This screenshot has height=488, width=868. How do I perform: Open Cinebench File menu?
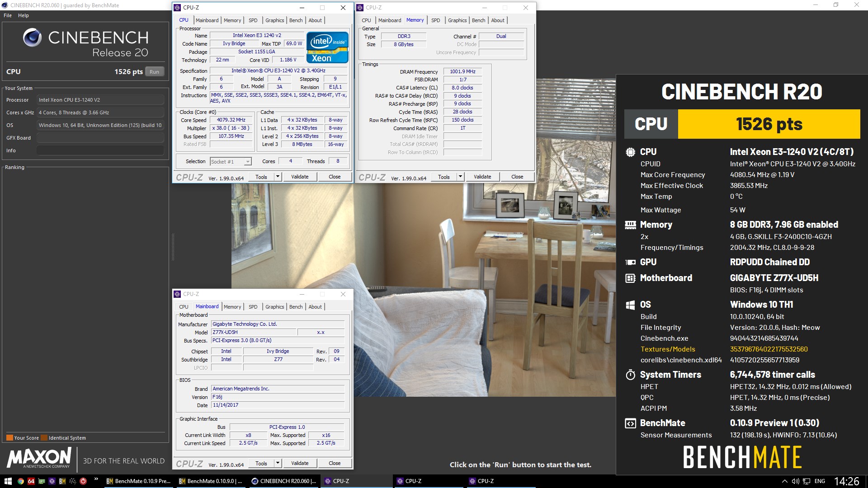coord(8,15)
